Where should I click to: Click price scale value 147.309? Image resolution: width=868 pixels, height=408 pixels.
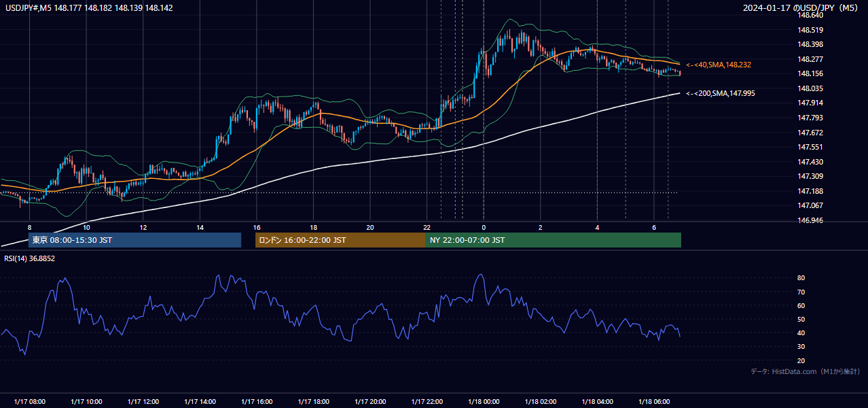coord(810,176)
